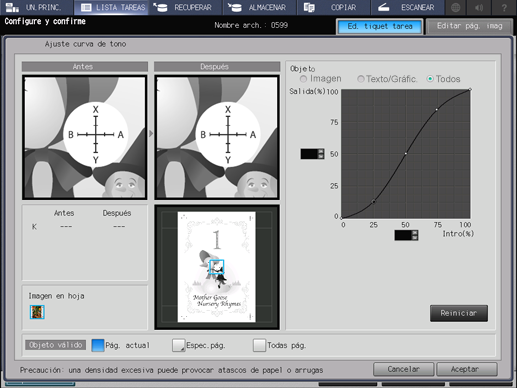Click the K density row label
This screenshot has width=517, height=388.
[x=34, y=227]
